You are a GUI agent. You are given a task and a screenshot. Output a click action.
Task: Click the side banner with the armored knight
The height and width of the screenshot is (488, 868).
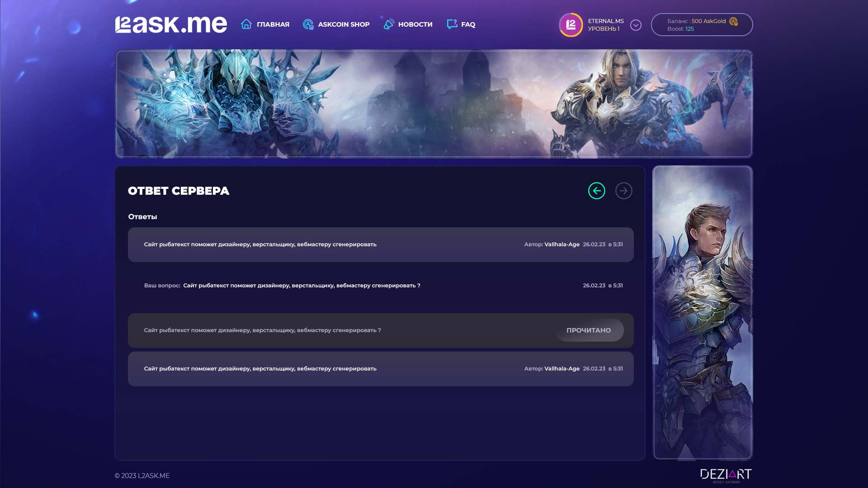click(703, 313)
